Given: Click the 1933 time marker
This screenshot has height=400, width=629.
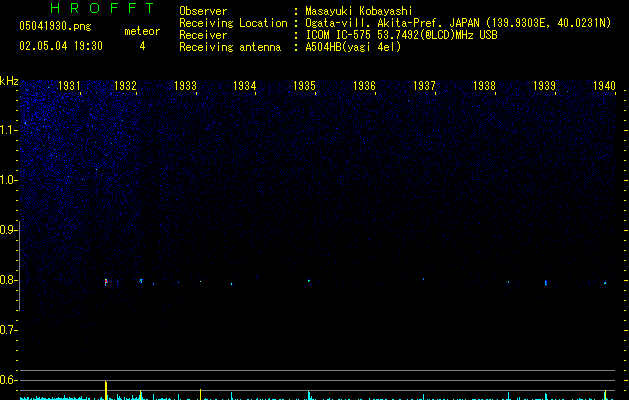Looking at the screenshot, I should (185, 85).
